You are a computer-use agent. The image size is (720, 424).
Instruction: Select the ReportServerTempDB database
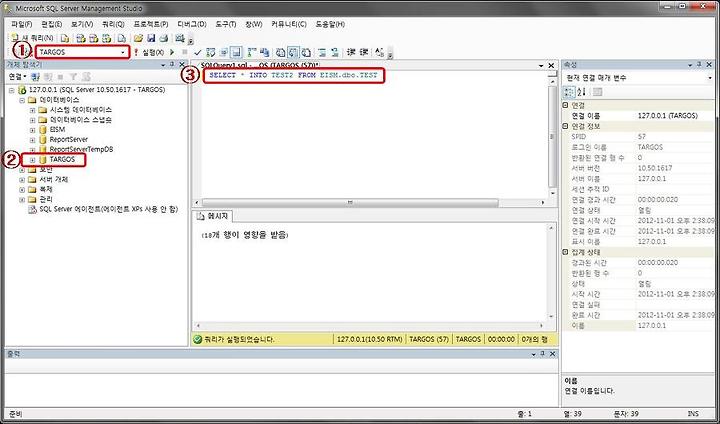coord(81,149)
